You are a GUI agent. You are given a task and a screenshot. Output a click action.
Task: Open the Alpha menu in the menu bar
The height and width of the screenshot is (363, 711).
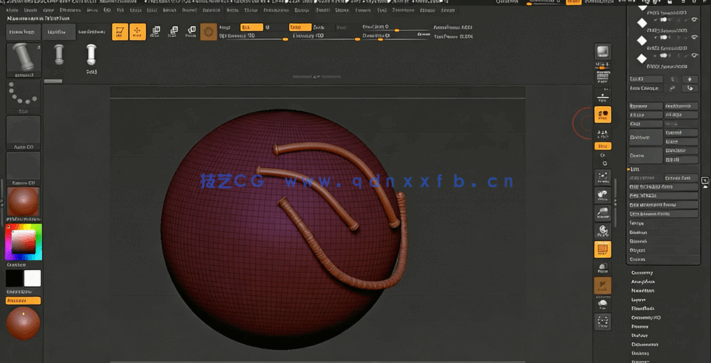point(13,10)
